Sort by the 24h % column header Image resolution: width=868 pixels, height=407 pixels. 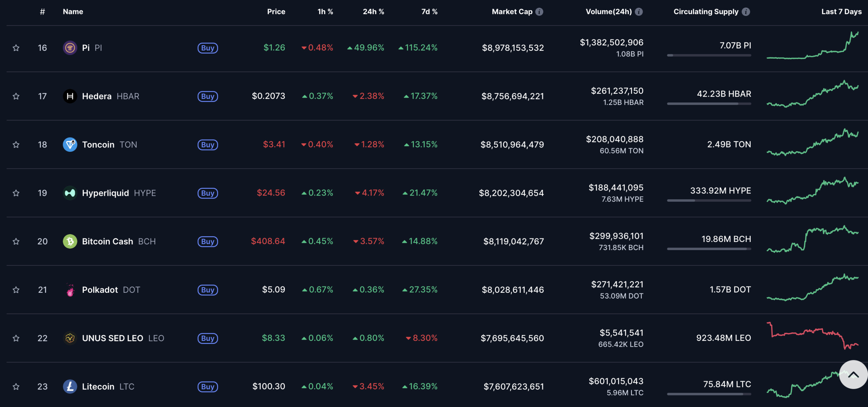pyautogui.click(x=373, y=12)
